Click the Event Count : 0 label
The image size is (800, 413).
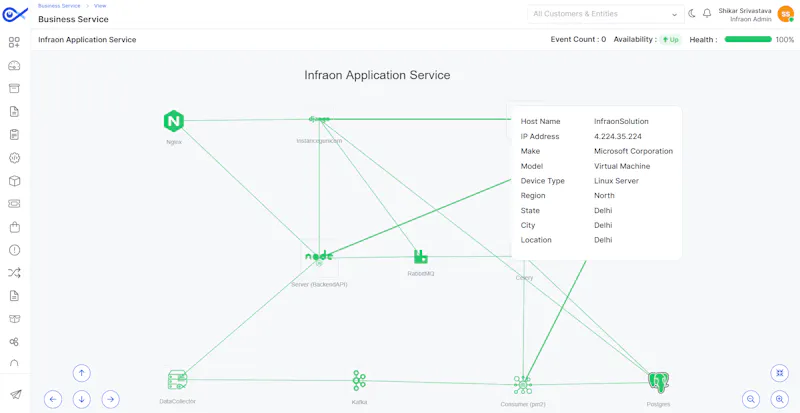578,39
